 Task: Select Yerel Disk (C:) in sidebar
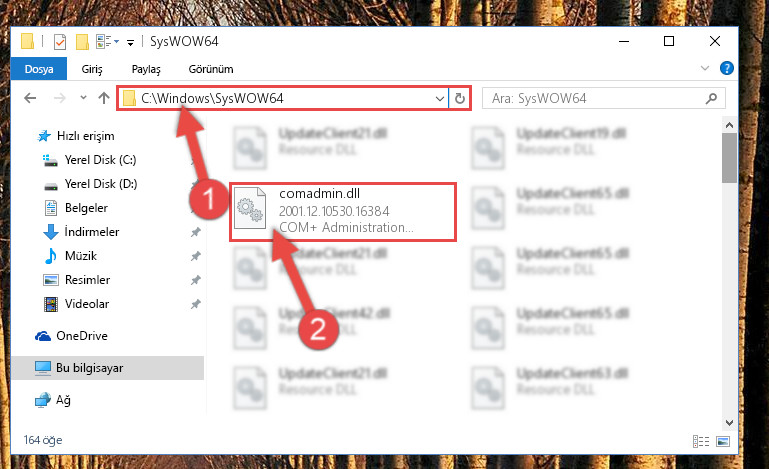point(101,160)
